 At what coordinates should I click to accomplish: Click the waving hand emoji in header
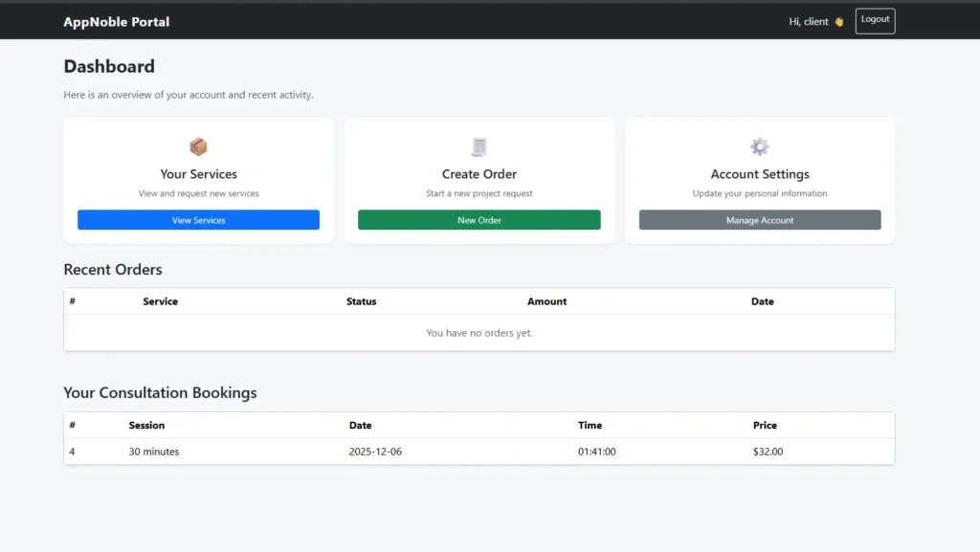coord(838,22)
